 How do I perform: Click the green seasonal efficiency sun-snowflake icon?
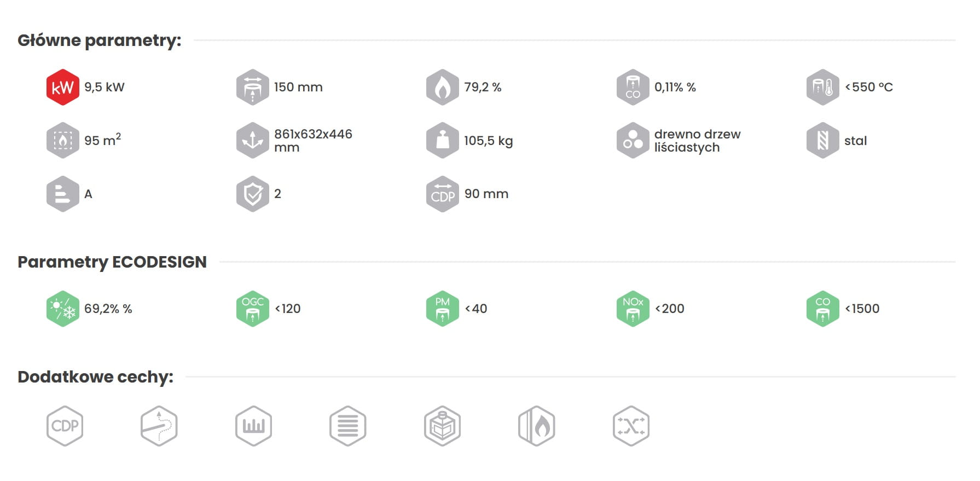[x=63, y=309]
